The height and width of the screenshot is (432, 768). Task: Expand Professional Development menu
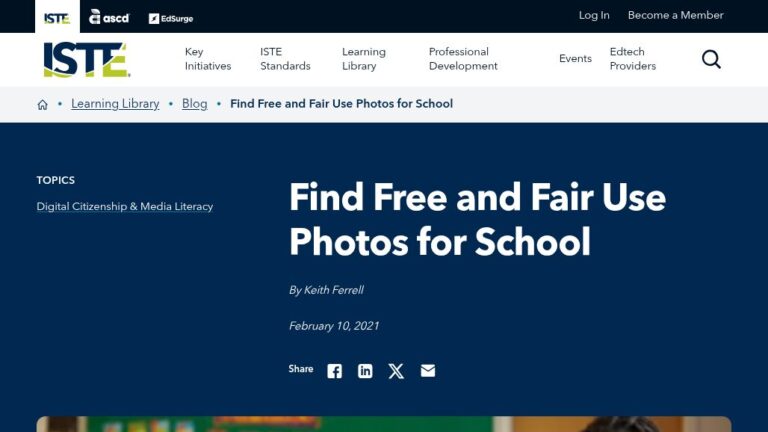click(x=463, y=59)
